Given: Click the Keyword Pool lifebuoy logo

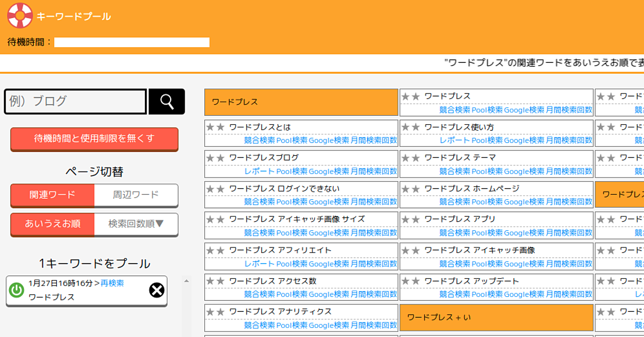Looking at the screenshot, I should click(20, 16).
